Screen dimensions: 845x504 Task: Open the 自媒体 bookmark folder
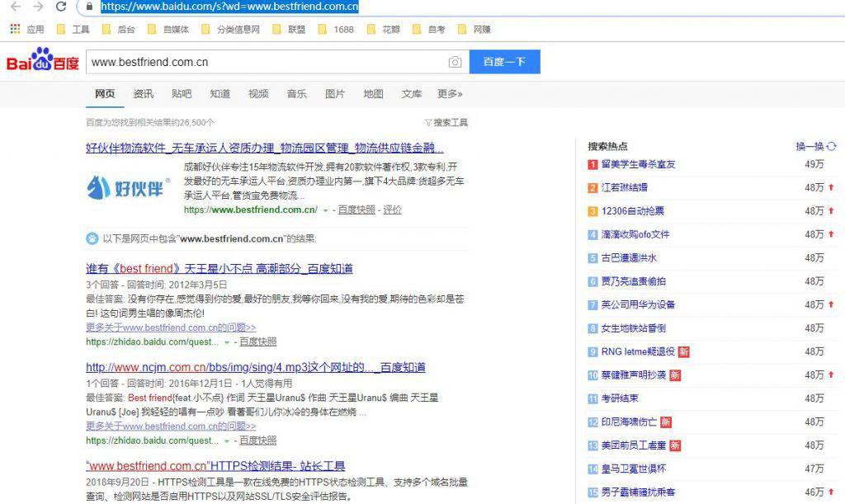tap(168, 29)
